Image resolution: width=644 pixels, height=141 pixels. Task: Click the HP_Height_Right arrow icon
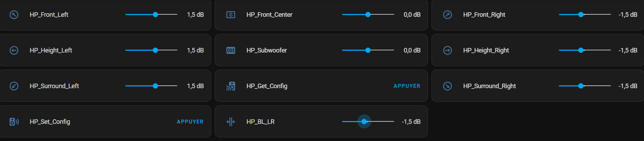coord(448,50)
